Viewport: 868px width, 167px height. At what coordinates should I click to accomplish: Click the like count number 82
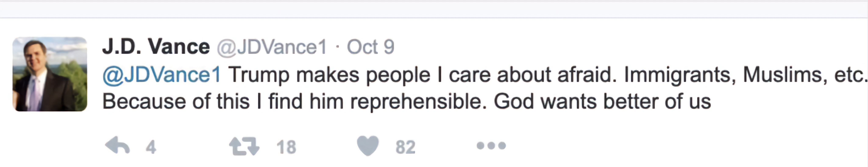405,147
